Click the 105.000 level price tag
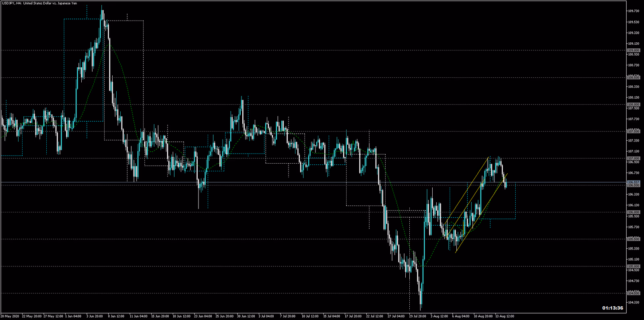The image size is (644, 320). (634, 266)
